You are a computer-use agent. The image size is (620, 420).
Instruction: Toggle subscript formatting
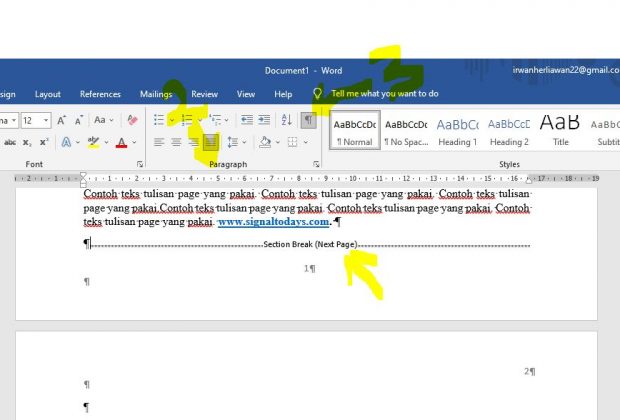27,142
